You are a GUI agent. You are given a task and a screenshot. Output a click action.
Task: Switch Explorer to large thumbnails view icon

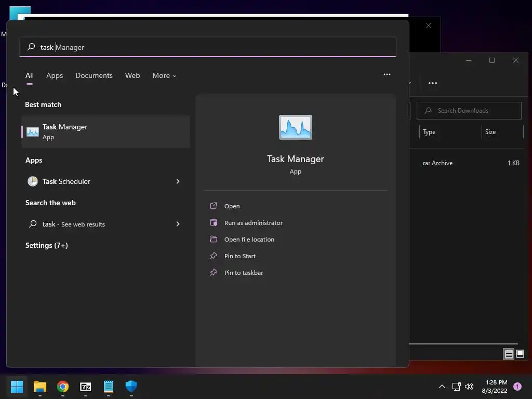[x=520, y=354]
